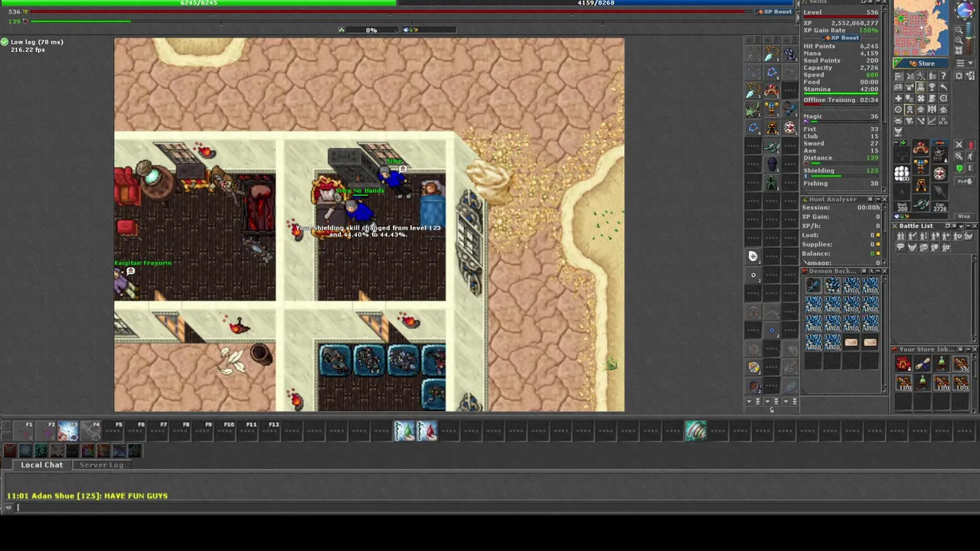Click the Skills panel scrollbar
This screenshot has height=551, width=980.
click(x=884, y=99)
